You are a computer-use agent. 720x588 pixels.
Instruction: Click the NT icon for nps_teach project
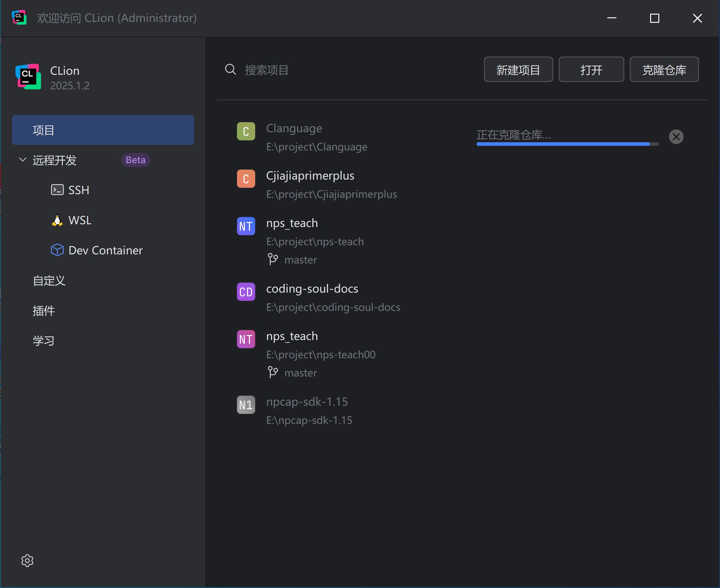pos(246,226)
